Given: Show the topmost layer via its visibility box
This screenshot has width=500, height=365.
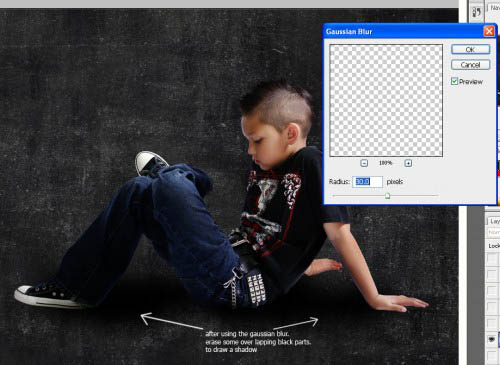Looking at the screenshot, I should (x=492, y=258).
